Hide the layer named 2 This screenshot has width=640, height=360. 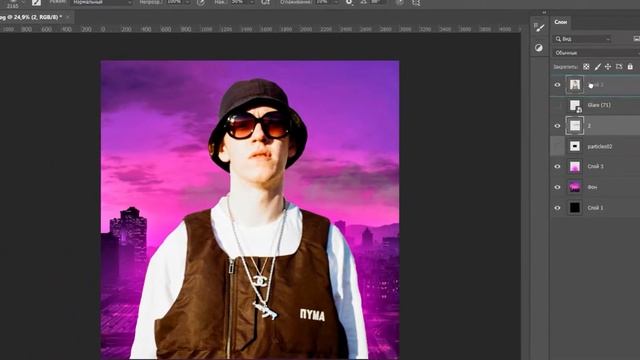[558, 126]
